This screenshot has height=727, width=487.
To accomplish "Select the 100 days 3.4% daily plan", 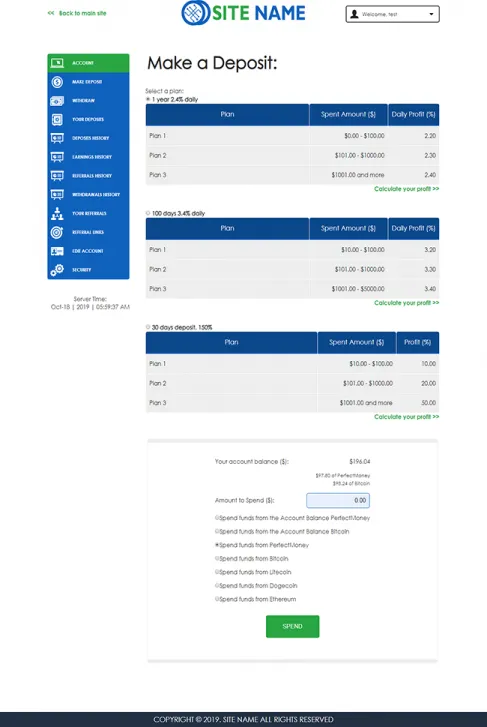I will click(148, 213).
